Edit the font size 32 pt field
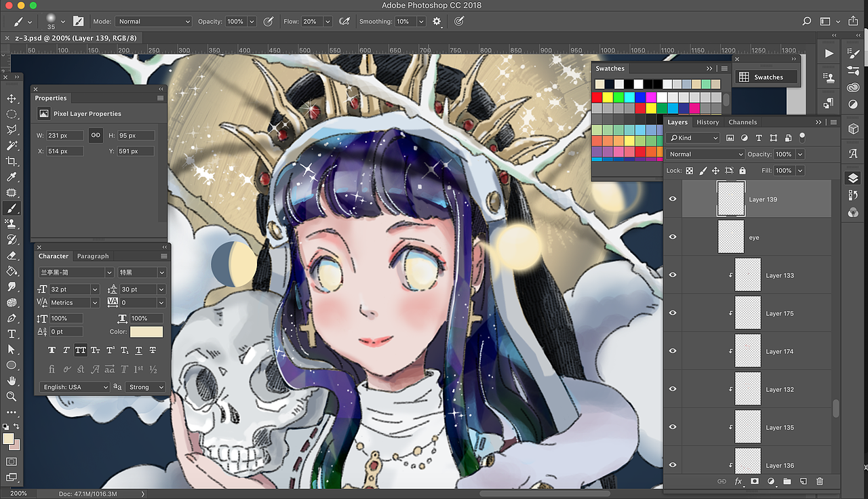The height and width of the screenshot is (499, 868). (70, 290)
